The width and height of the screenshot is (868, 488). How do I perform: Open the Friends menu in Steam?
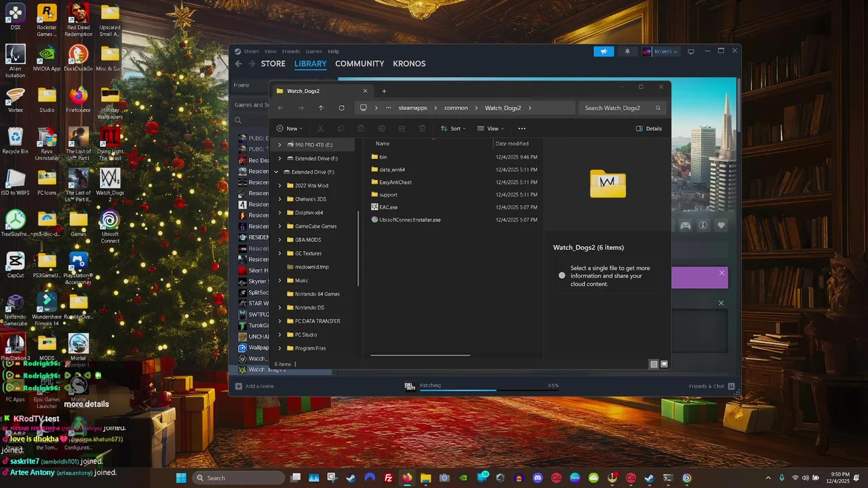(x=291, y=52)
